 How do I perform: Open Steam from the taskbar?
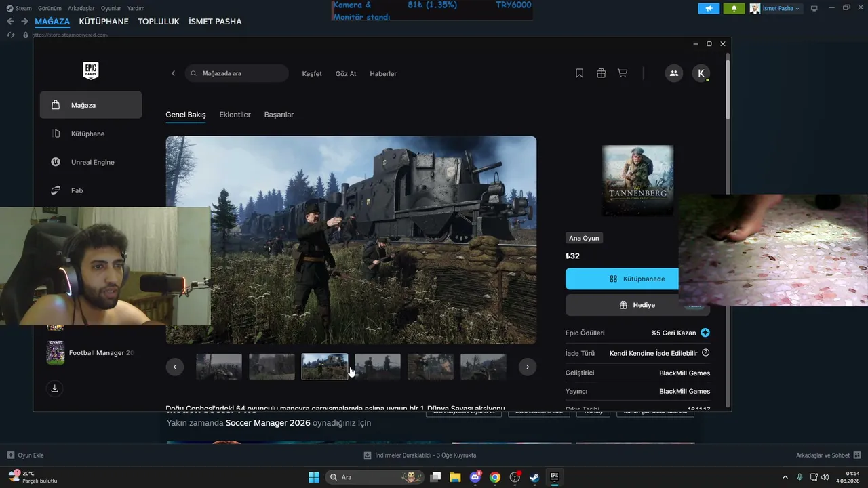534,477
